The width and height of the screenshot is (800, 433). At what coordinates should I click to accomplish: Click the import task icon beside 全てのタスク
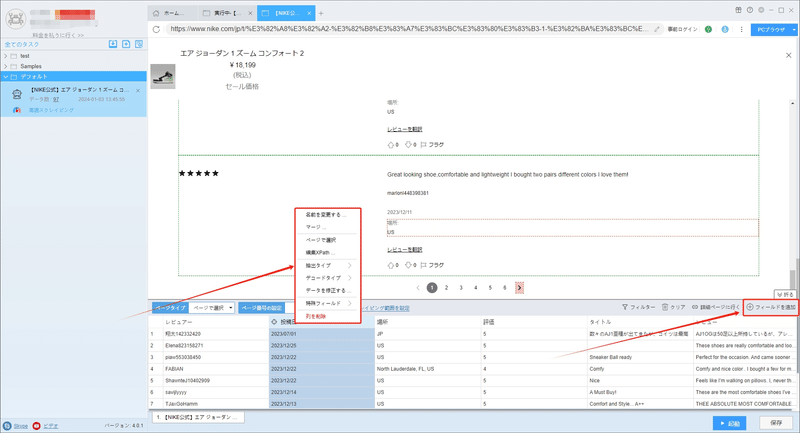tap(113, 44)
